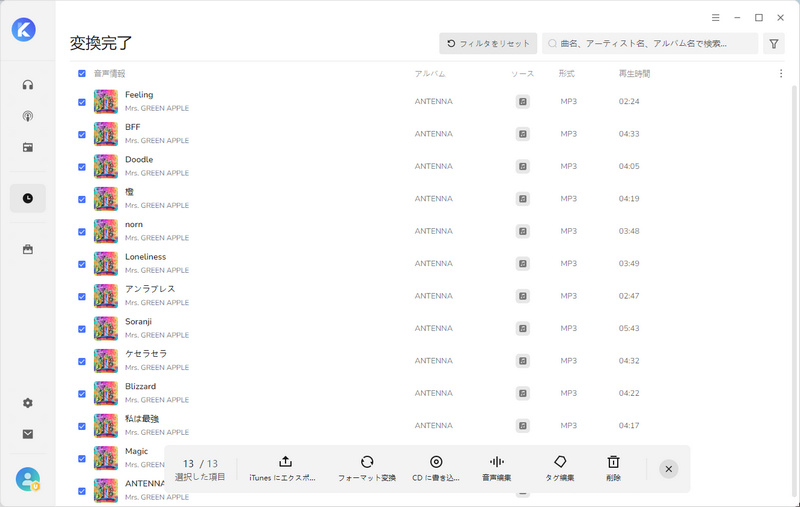Select the track title 私は最強
Image resolution: width=800 pixels, height=507 pixels.
click(x=142, y=419)
